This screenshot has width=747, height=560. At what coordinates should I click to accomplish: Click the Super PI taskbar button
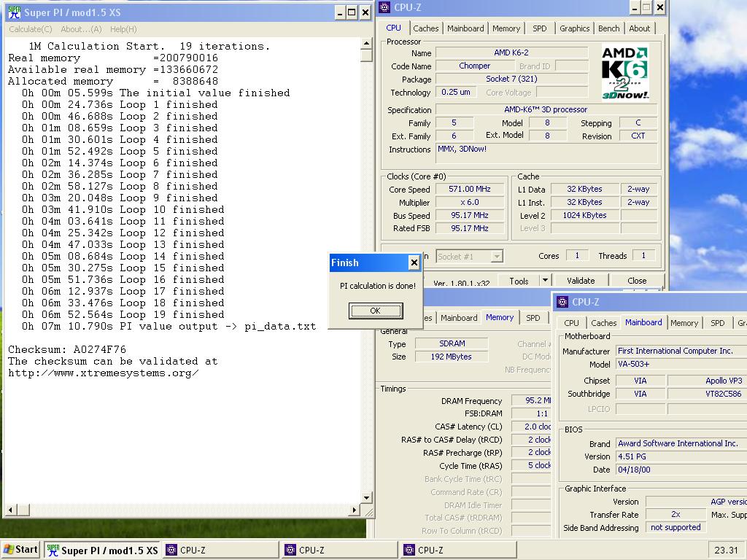point(102,550)
